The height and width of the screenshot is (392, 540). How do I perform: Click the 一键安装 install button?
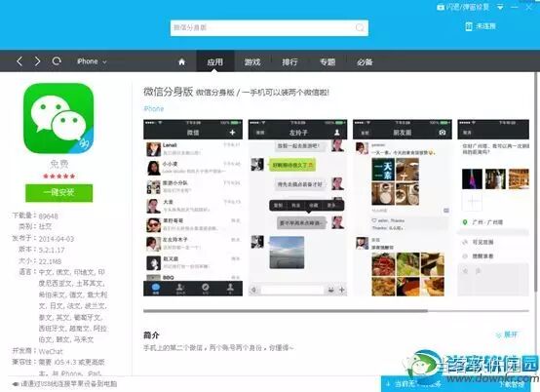click(x=58, y=192)
